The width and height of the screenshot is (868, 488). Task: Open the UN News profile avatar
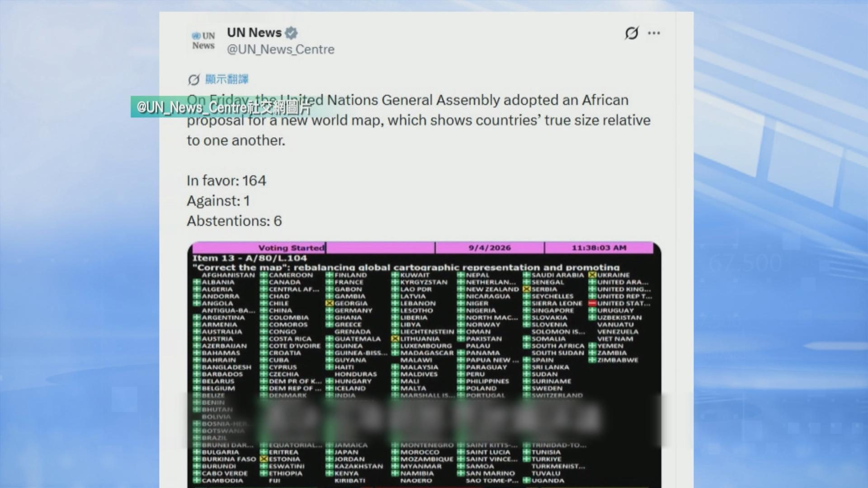(x=203, y=41)
